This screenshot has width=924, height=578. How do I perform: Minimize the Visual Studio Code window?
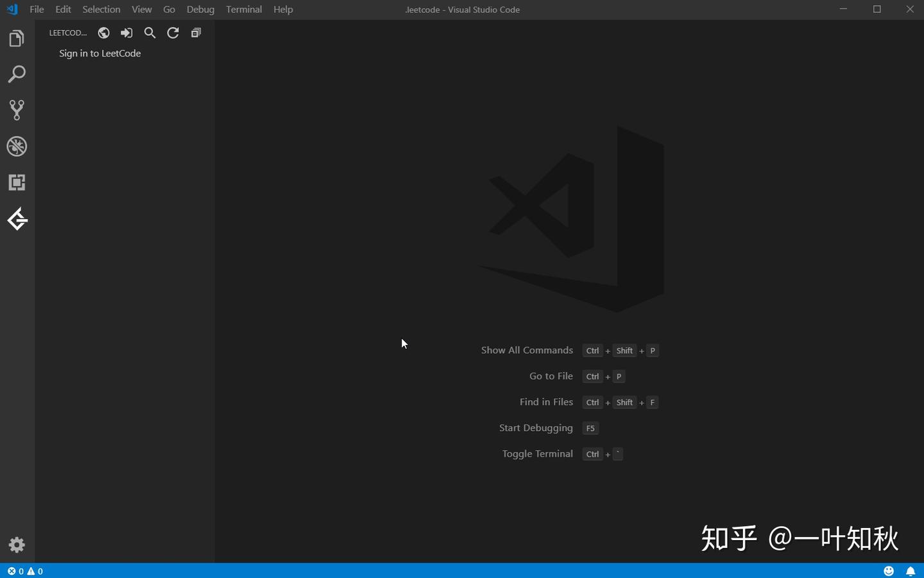[844, 10]
